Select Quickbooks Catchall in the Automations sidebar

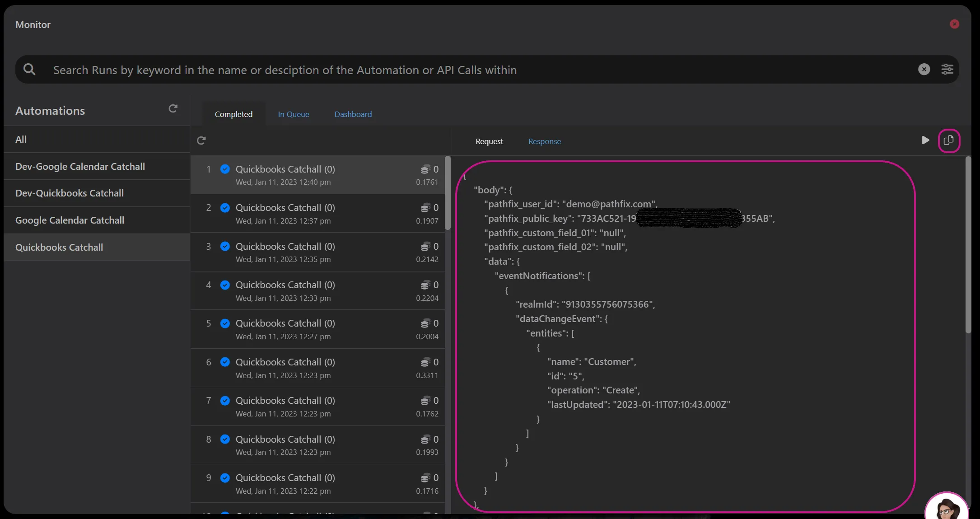coord(97,247)
